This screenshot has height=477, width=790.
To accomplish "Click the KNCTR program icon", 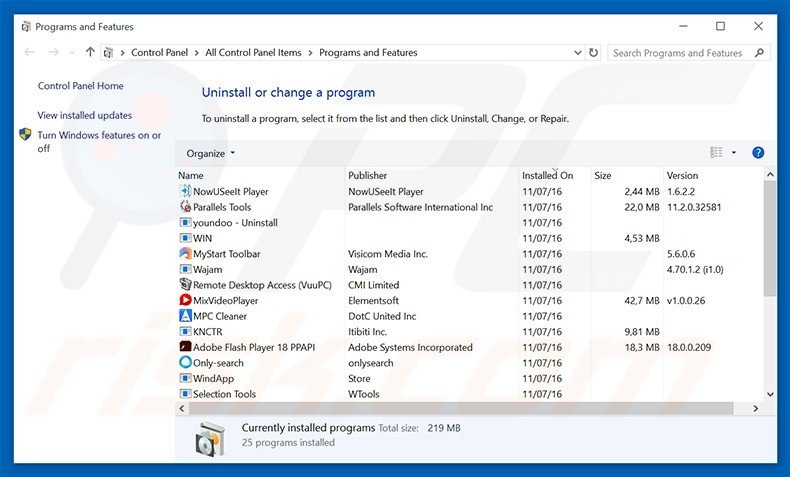I will [185, 331].
